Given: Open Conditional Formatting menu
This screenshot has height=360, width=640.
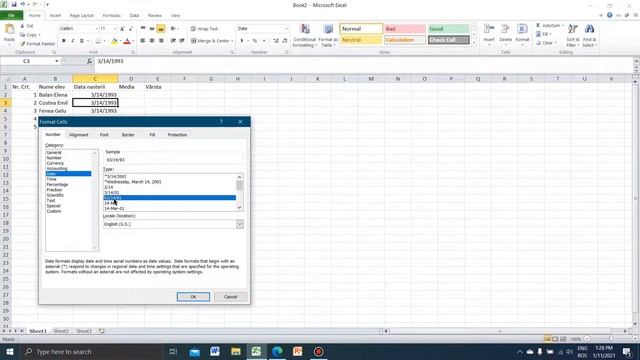Looking at the screenshot, I should pyautogui.click(x=304, y=35).
